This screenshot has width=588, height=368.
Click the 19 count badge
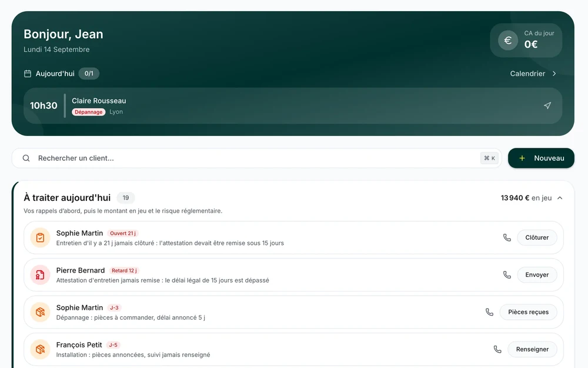[126, 197]
